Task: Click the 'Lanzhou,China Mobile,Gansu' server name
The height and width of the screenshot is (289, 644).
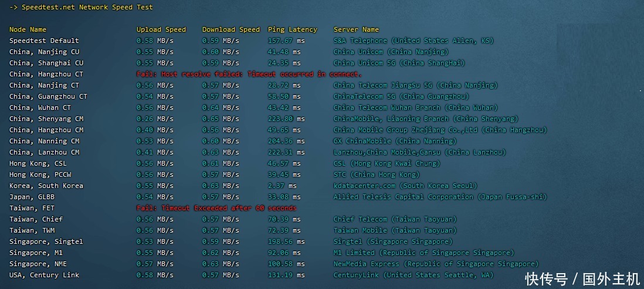Action: point(420,152)
